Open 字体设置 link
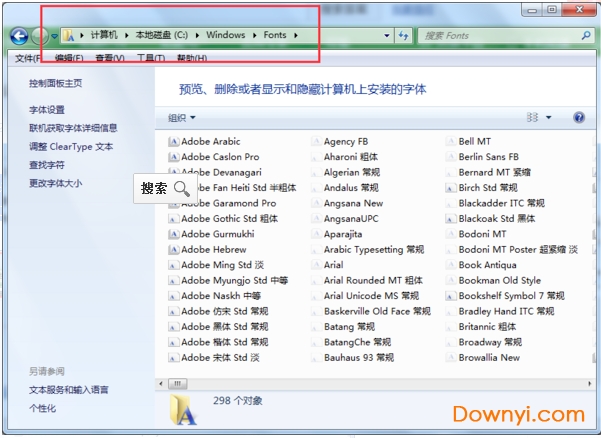Viewport: 601px width, 438px height. [x=47, y=110]
